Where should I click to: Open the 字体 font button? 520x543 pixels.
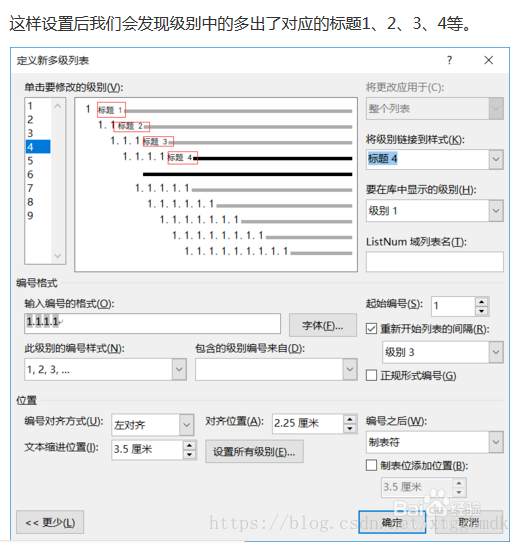click(x=323, y=325)
